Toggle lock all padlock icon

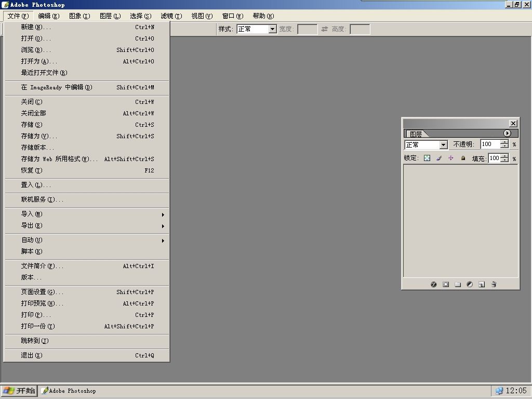pyautogui.click(x=463, y=158)
